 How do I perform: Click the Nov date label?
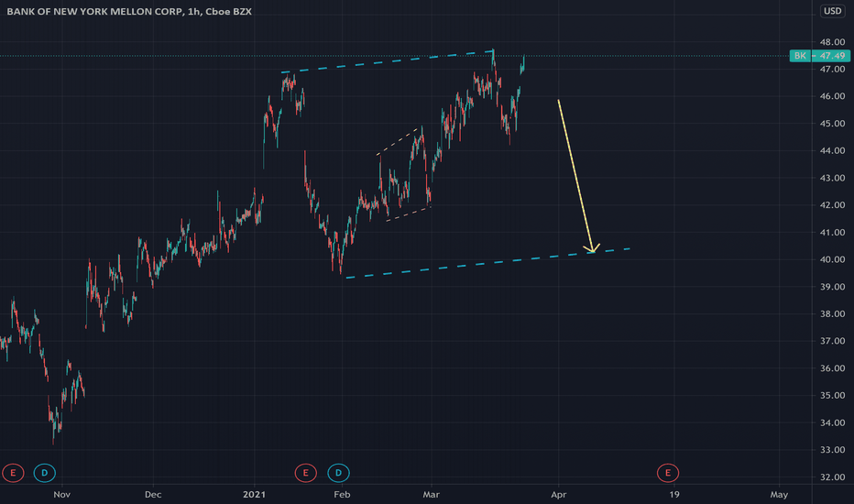coord(62,495)
